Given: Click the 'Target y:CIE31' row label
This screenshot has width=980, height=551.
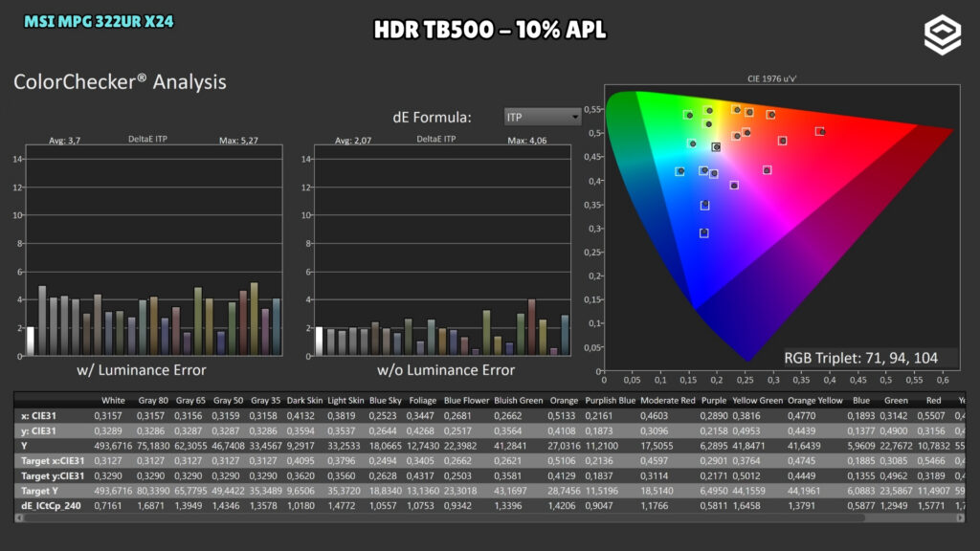Looking at the screenshot, I should coord(53,476).
